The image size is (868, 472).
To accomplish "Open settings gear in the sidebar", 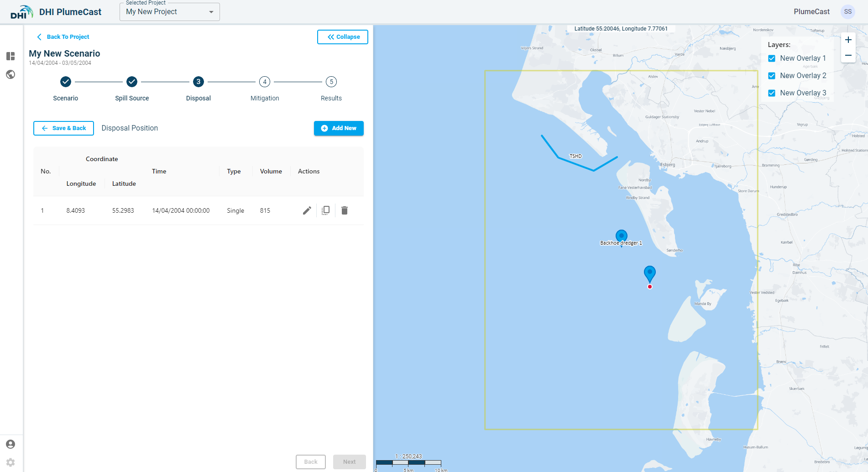I will 10,462.
